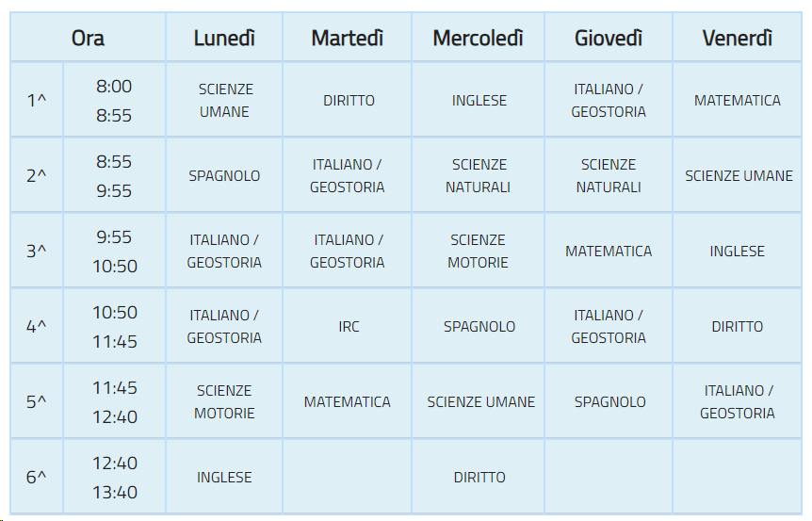Select the Lunedì column header
The image size is (812, 521).
click(x=224, y=38)
